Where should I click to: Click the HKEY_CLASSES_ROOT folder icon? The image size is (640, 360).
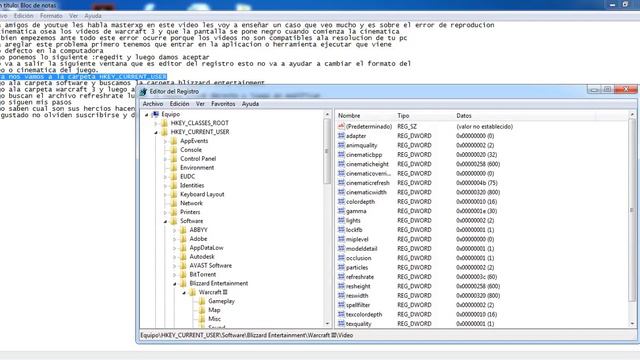[165, 123]
